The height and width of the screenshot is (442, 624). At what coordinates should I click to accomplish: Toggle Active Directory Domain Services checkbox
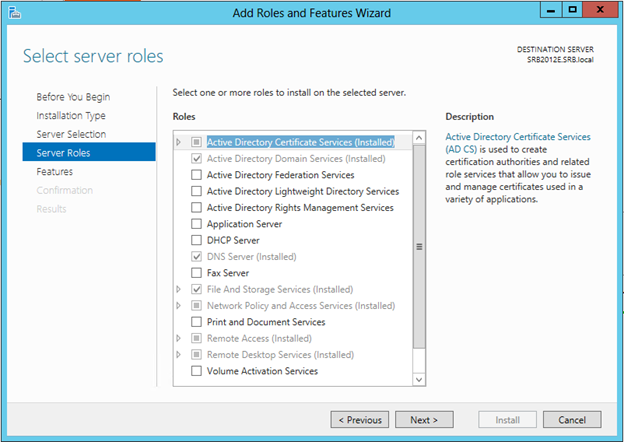click(196, 158)
